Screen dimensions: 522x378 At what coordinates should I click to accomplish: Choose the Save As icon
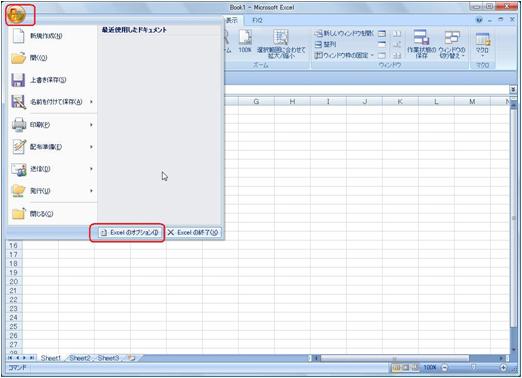(x=18, y=102)
